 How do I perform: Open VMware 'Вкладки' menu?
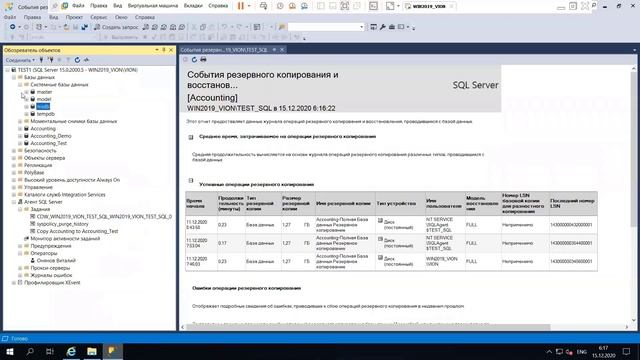193,6
